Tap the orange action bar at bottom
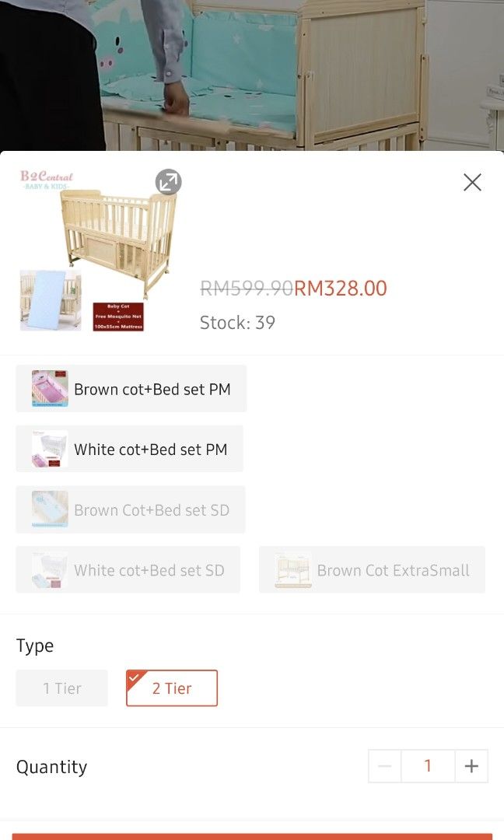The width and height of the screenshot is (504, 840). (x=252, y=836)
